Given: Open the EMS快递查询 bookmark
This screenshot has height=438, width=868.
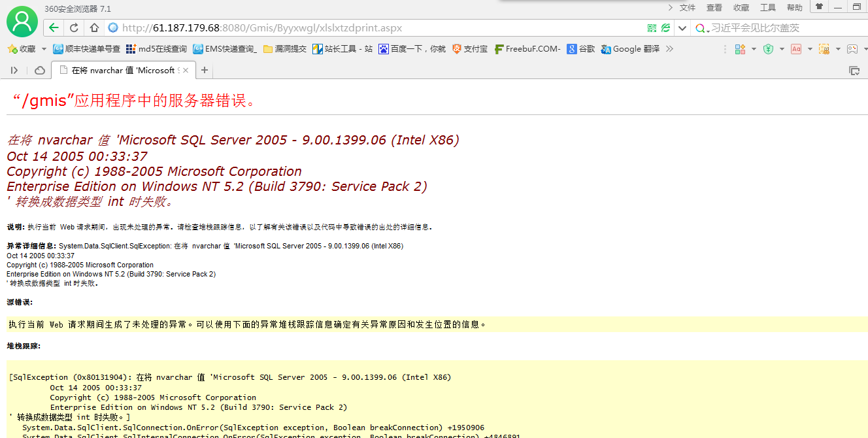Looking at the screenshot, I should tap(225, 49).
